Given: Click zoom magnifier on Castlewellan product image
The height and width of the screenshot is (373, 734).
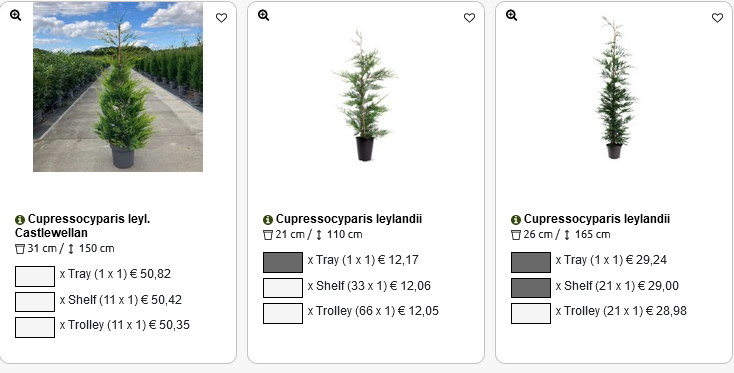Looking at the screenshot, I should tap(15, 15).
